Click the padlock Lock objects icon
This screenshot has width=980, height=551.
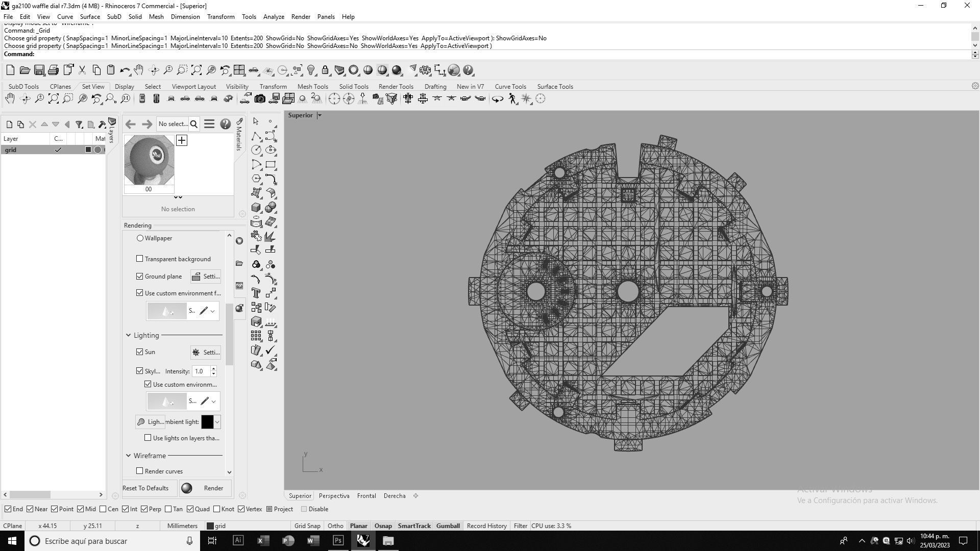point(325,70)
